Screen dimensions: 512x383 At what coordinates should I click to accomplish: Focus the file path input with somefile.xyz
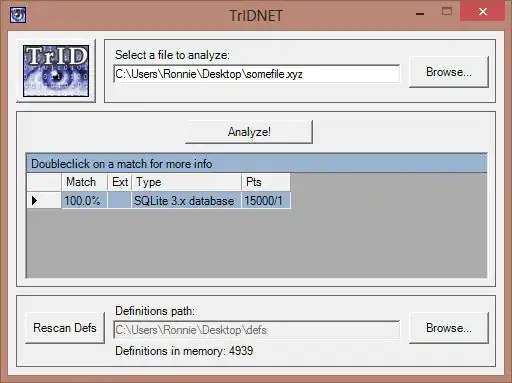[x=256, y=74]
